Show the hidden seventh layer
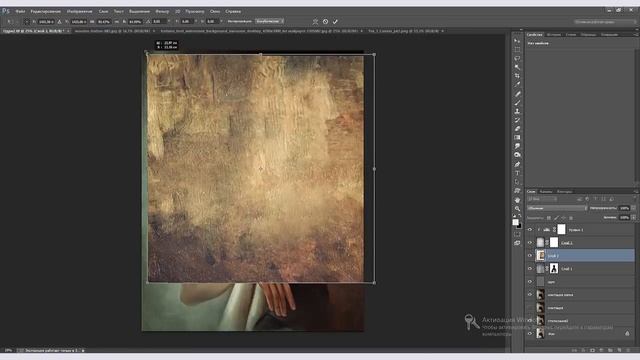The image size is (640, 360). point(530,307)
